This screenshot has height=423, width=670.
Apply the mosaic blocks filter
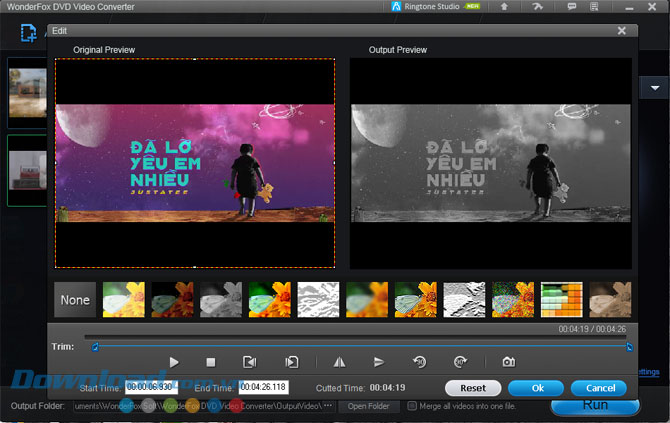562,300
